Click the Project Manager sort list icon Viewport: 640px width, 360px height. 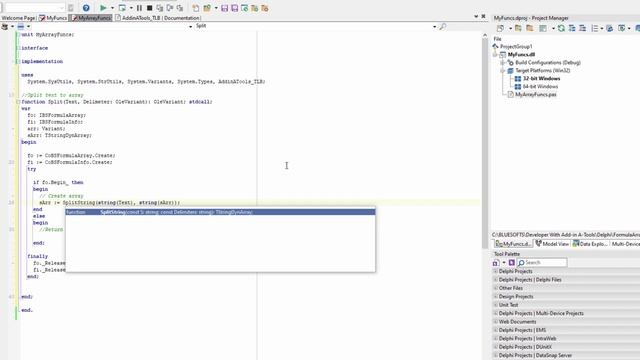[595, 28]
